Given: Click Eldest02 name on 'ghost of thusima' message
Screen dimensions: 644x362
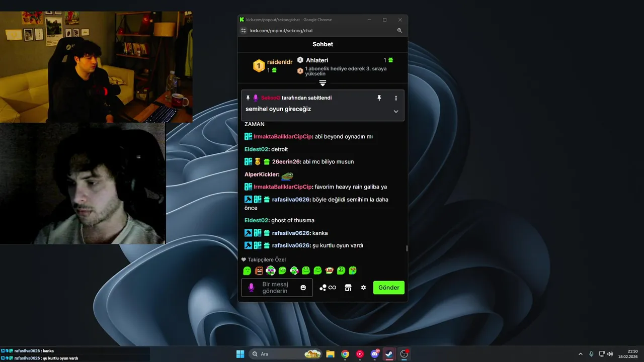Looking at the screenshot, I should coord(256,220).
